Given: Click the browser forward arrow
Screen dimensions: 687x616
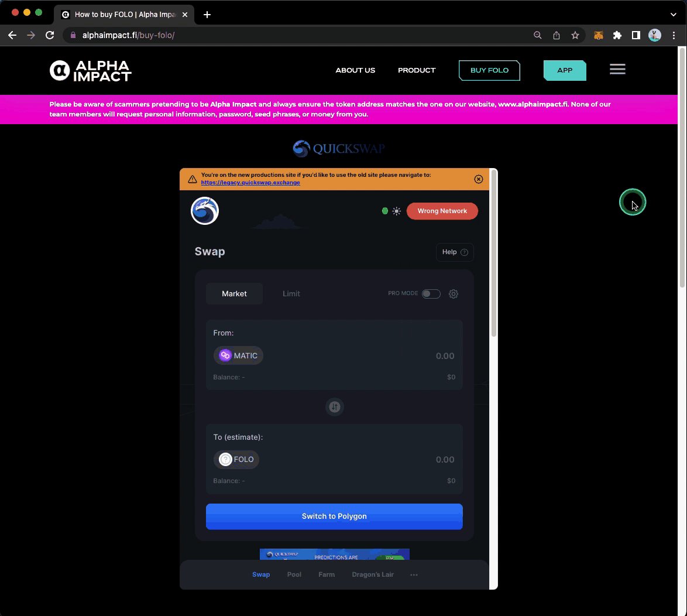Looking at the screenshot, I should pos(30,36).
